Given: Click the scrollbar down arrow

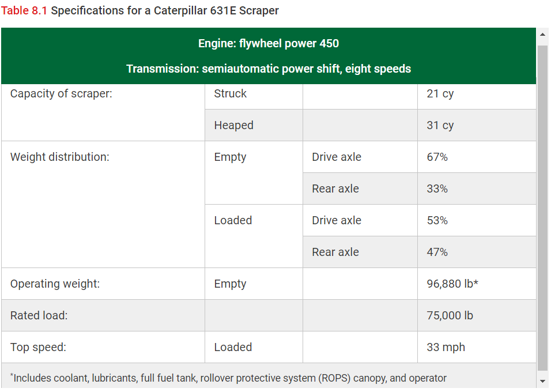Looking at the screenshot, I should pos(542,380).
